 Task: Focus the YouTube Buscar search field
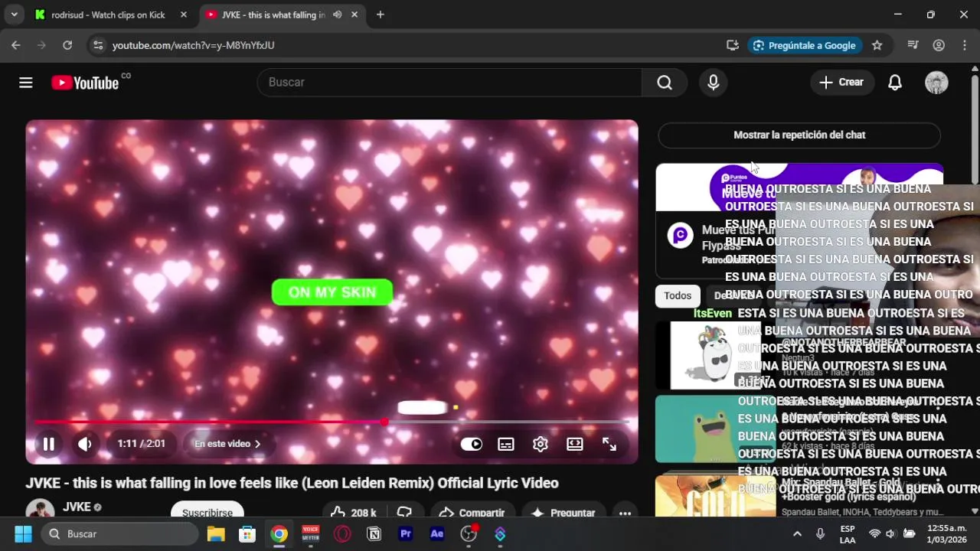pos(449,83)
